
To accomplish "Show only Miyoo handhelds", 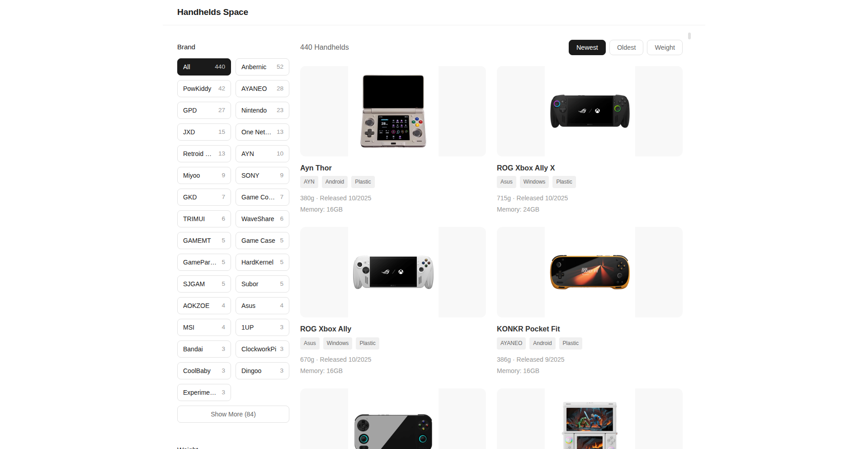I will pos(204,175).
